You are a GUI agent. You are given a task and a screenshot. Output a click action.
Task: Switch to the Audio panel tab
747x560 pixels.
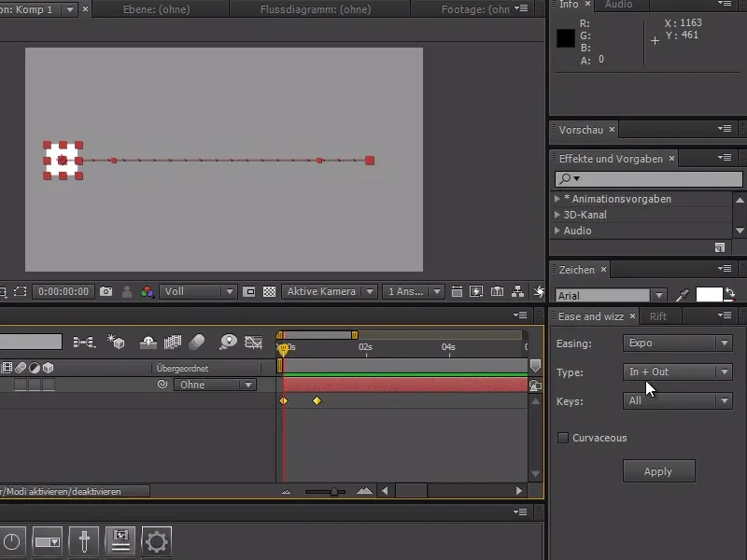[x=618, y=5]
